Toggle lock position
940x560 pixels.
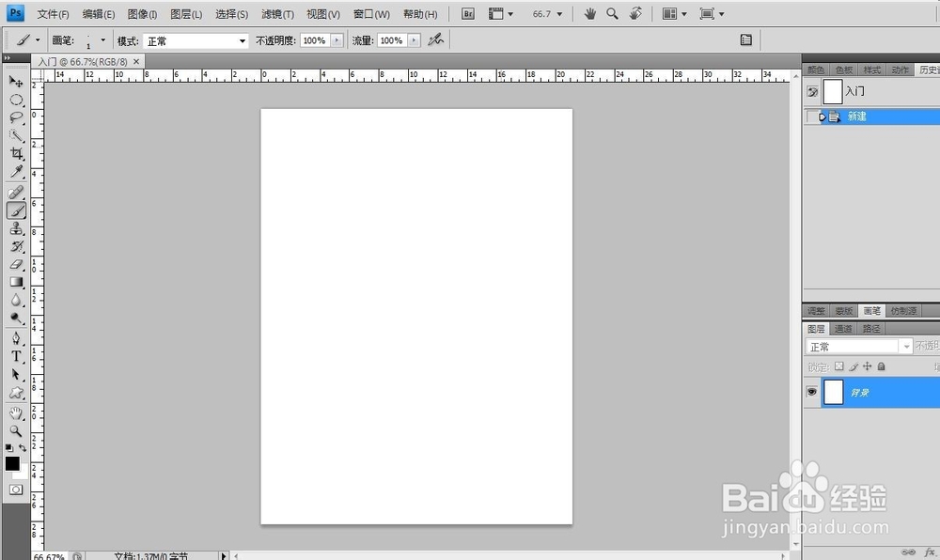pos(868,366)
